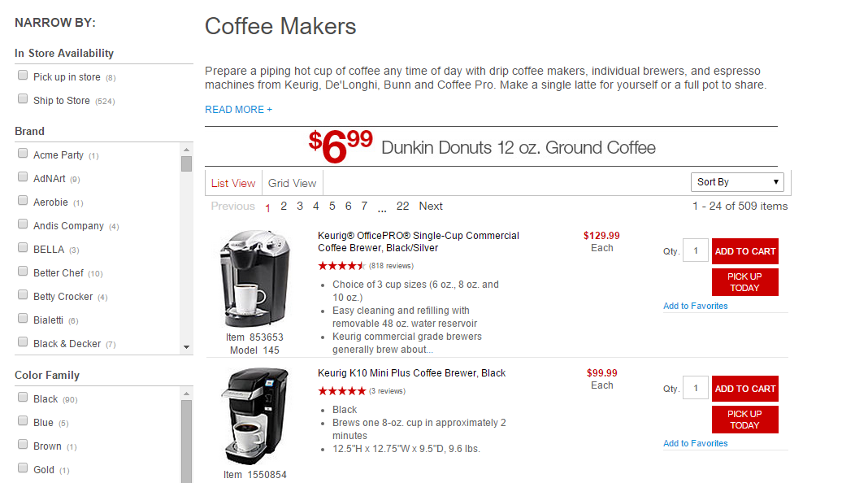Open the Keurig OfficePRO brewer product image
The height and width of the screenshot is (483, 868).
pos(254,278)
